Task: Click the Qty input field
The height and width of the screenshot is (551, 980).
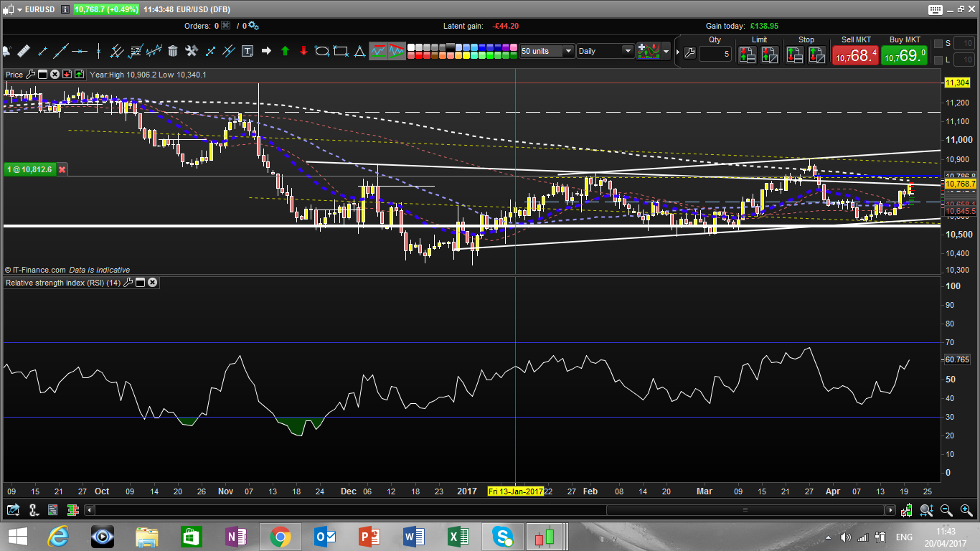Action: 715,54
